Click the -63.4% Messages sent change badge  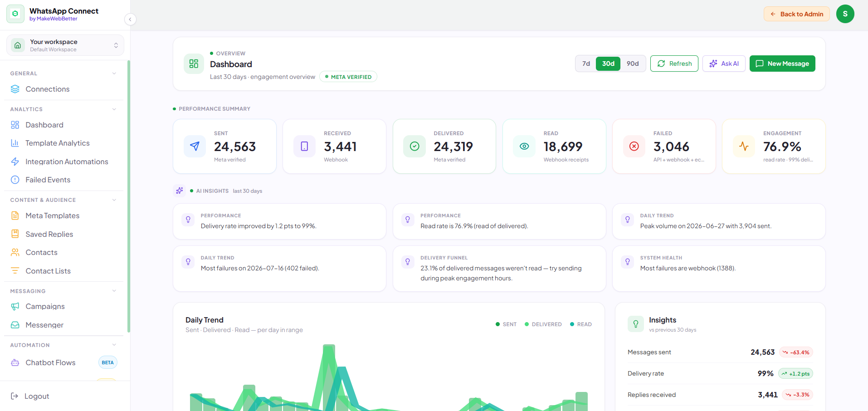796,352
